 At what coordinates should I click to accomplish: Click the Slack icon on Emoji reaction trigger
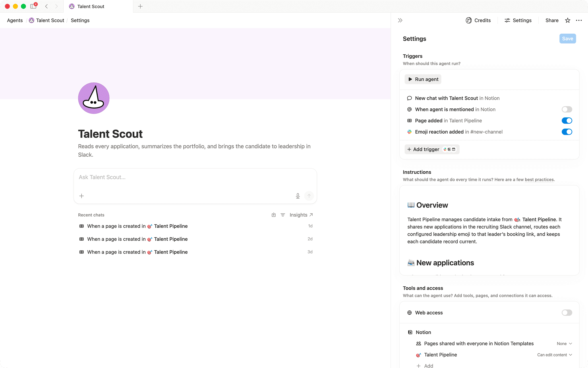[x=409, y=132]
